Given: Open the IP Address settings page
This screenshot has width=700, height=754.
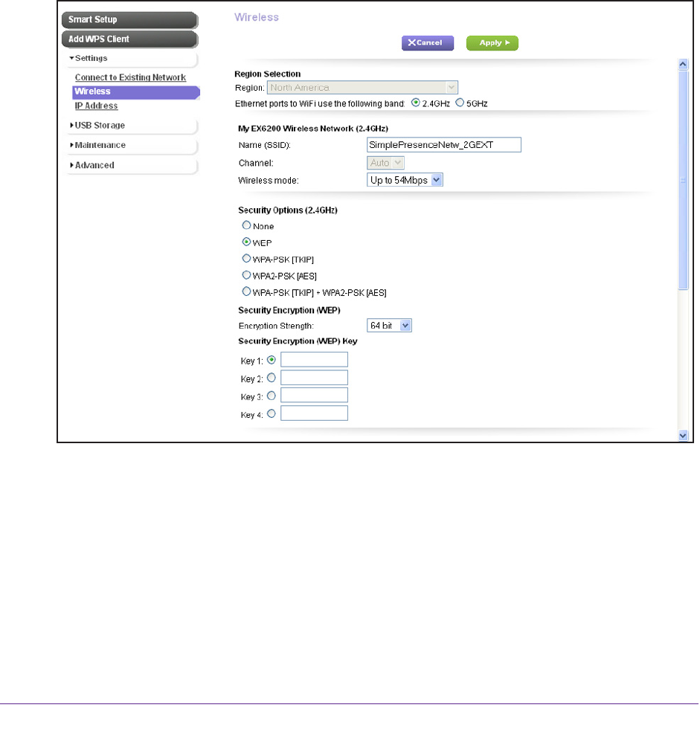Looking at the screenshot, I should tap(96, 106).
